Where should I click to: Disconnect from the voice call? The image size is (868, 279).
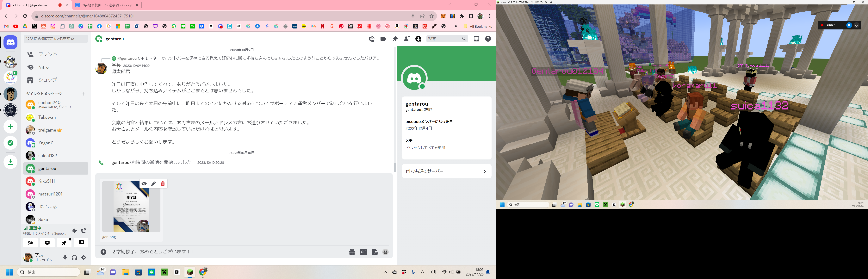click(84, 231)
